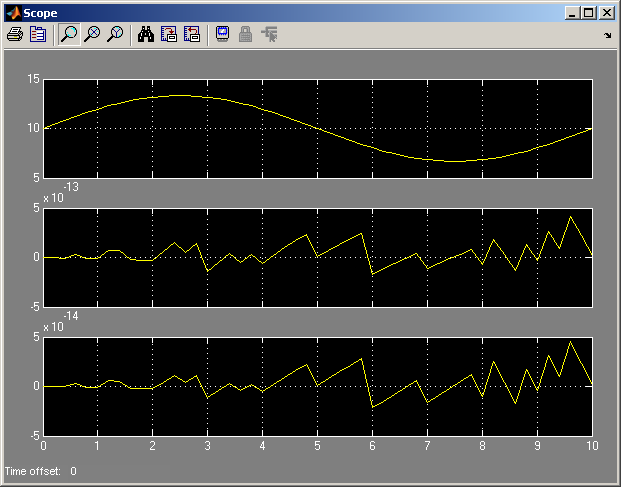Click the Autoscale binoculars icon
The width and height of the screenshot is (621, 487).
(x=146, y=34)
